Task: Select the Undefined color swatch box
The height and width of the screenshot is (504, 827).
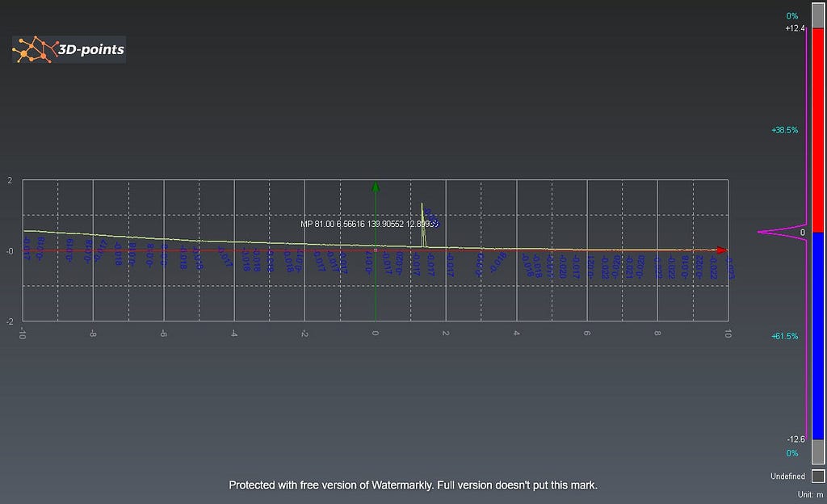Action: click(818, 476)
